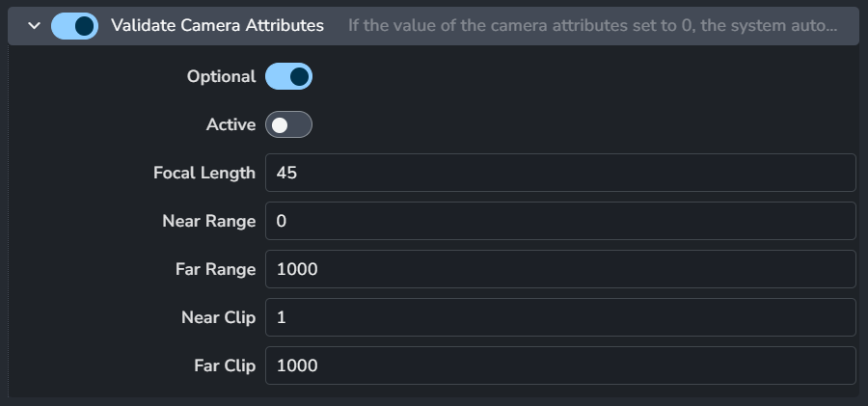
Task: Click into the Far Range field
Action: (560, 269)
